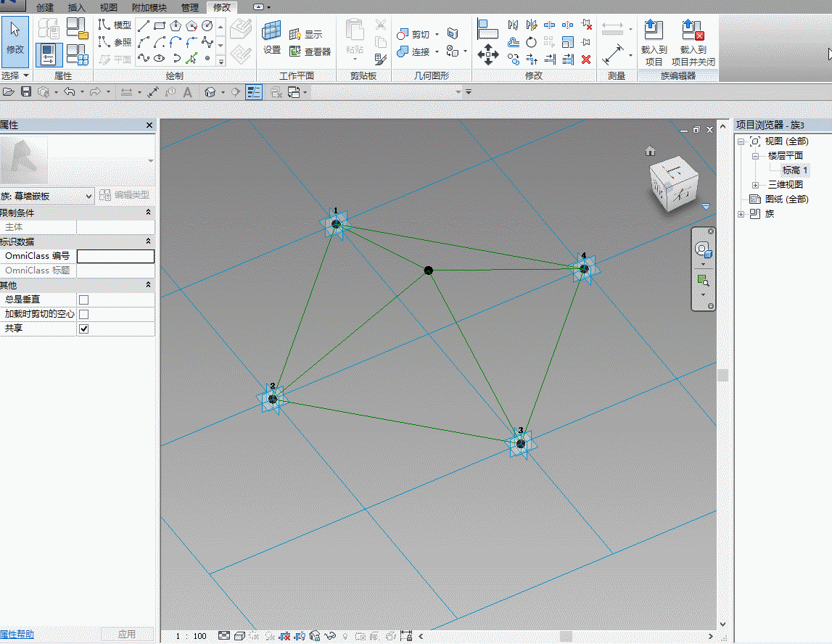Switch to the 创建 ribbon tab

[45, 7]
